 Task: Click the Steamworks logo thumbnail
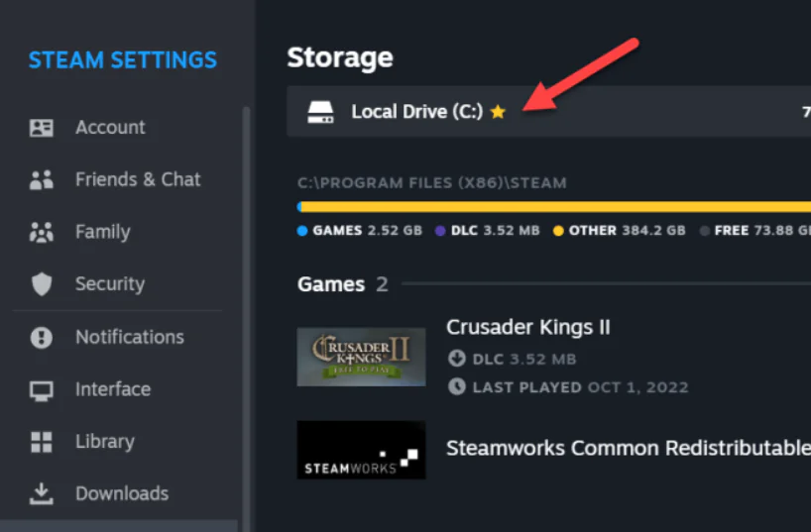point(361,450)
